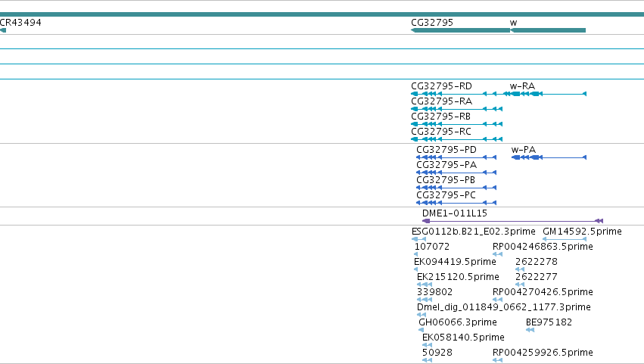Image resolution: width=644 pixels, height=364 pixels.
Task: Select the CG32795 gene label
Action: (x=432, y=23)
